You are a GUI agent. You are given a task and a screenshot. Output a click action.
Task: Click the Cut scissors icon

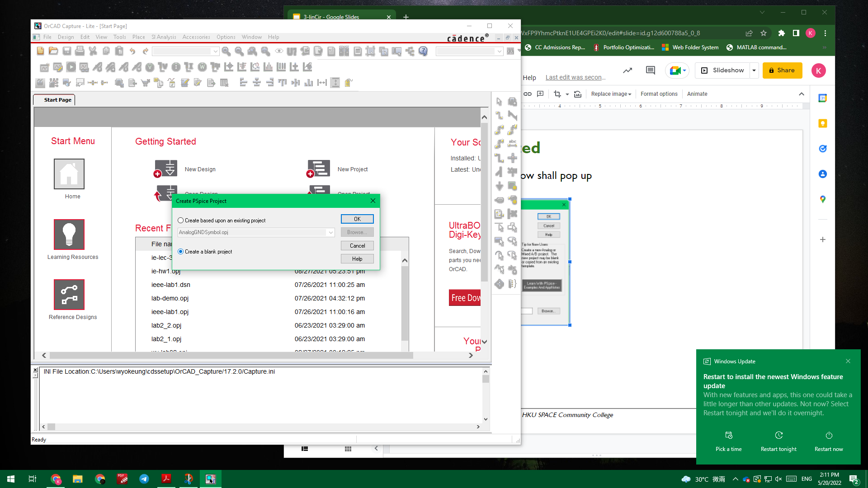93,51
